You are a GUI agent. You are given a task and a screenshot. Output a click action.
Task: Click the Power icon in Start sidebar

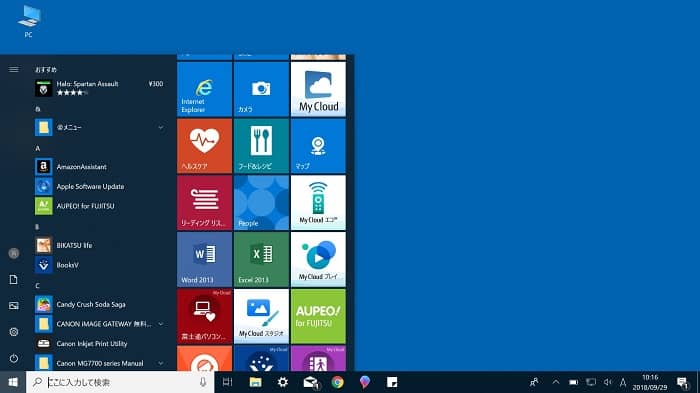tap(14, 358)
